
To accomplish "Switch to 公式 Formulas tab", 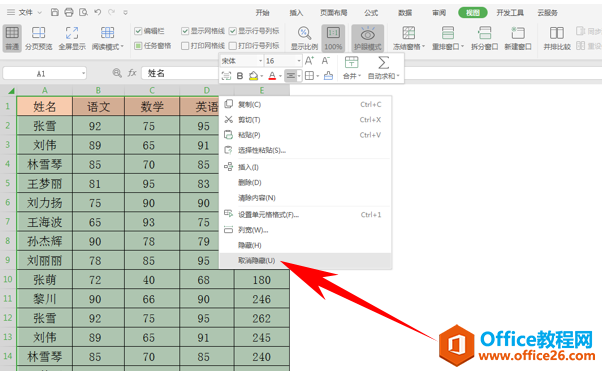I will tap(371, 13).
